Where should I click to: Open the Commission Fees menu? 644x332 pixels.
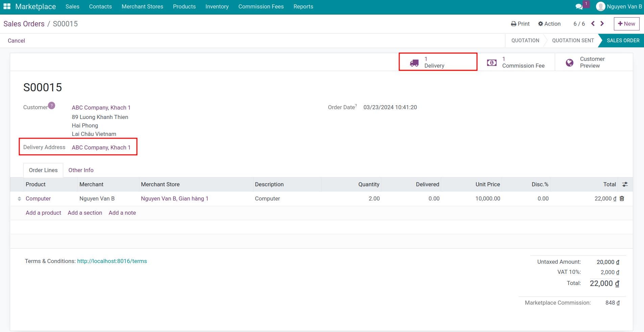click(261, 6)
